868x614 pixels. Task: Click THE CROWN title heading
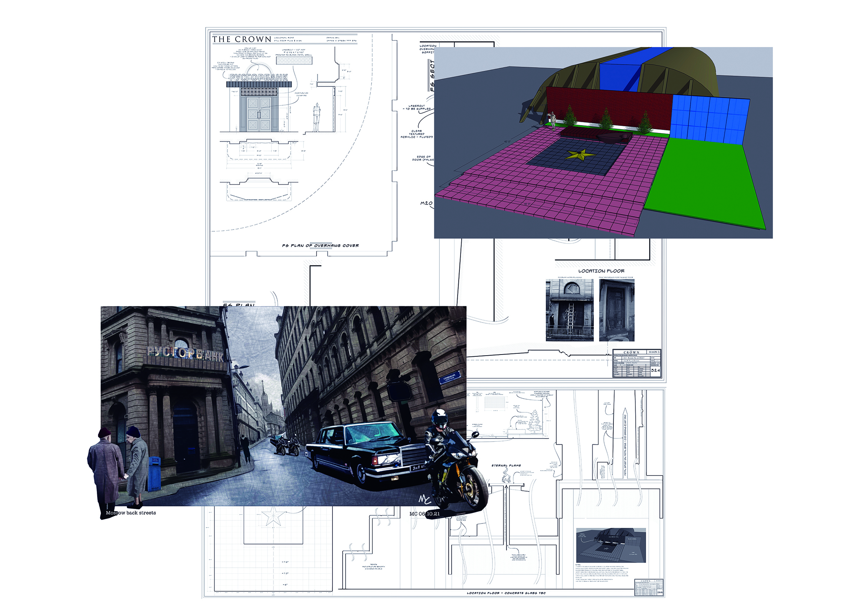242,39
